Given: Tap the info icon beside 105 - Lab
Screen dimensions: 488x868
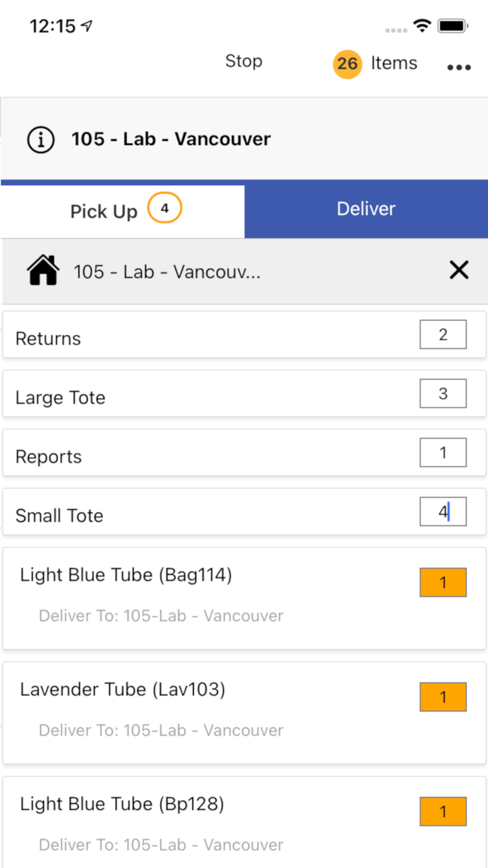Looking at the screenshot, I should tap(41, 139).
